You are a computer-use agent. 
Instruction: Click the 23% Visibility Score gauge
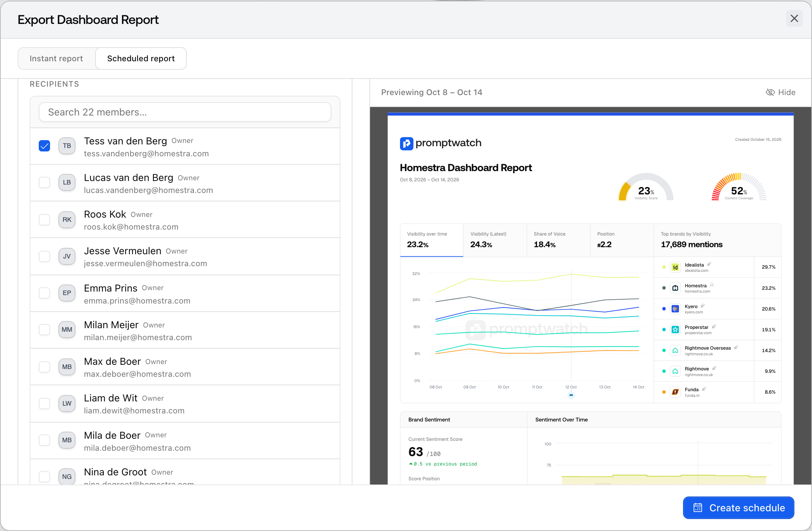(x=646, y=187)
